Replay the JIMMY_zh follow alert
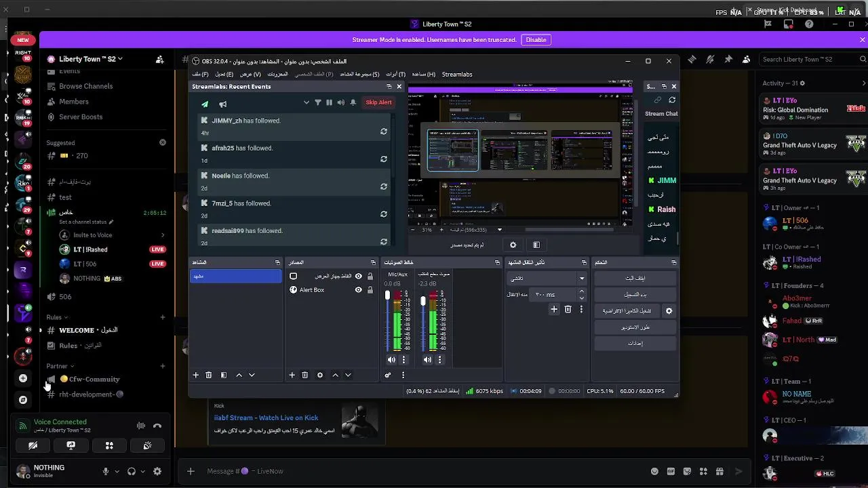 [x=384, y=131]
